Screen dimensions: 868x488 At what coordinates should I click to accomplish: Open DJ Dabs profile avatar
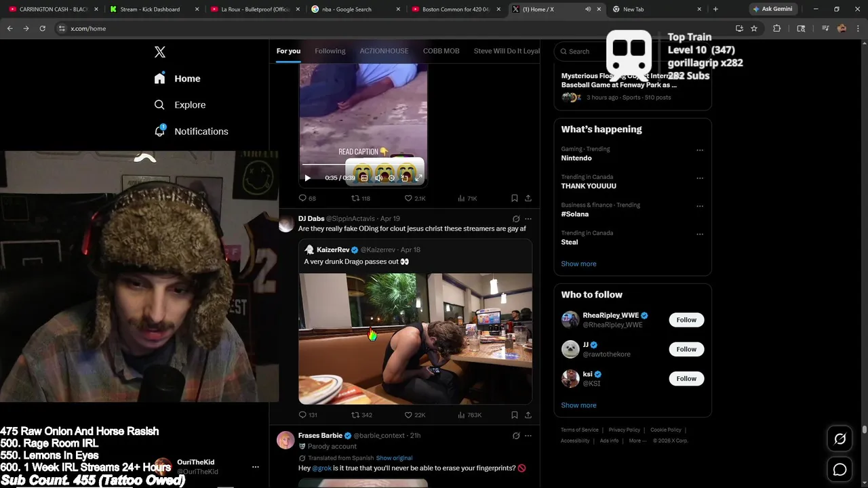point(286,224)
